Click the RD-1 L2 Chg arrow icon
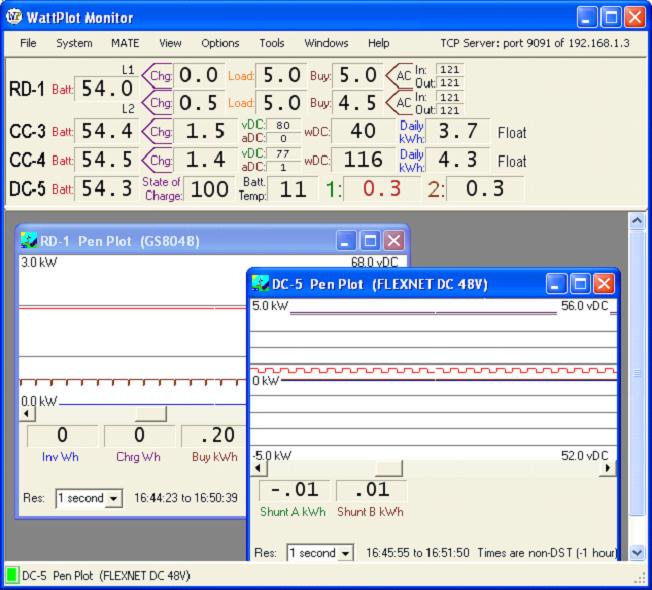652x590 pixels. point(156,103)
